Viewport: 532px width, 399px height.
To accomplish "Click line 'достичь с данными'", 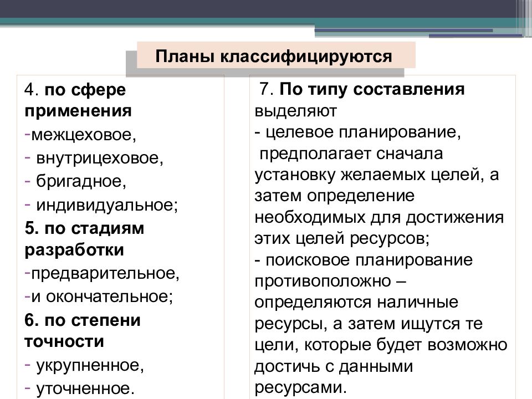I will 334,367.
